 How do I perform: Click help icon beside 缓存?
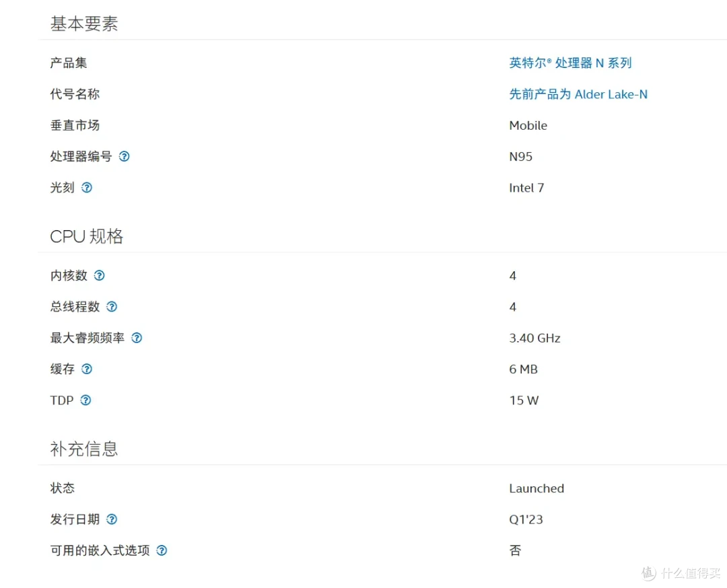tap(87, 369)
